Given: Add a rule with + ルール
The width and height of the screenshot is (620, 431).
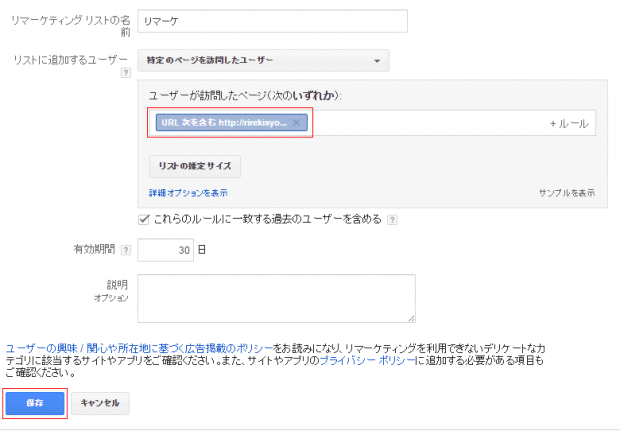Looking at the screenshot, I should click(568, 123).
